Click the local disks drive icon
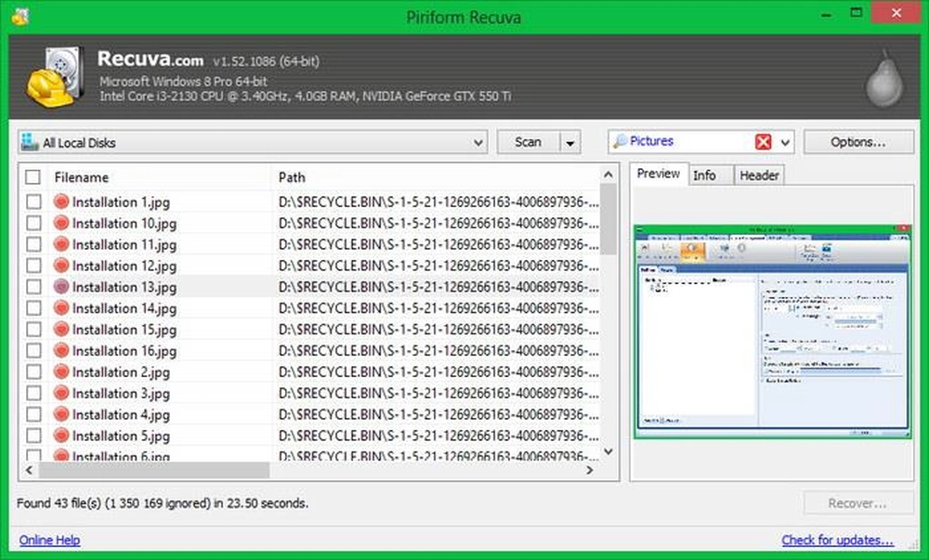The image size is (929, 560). point(30,143)
